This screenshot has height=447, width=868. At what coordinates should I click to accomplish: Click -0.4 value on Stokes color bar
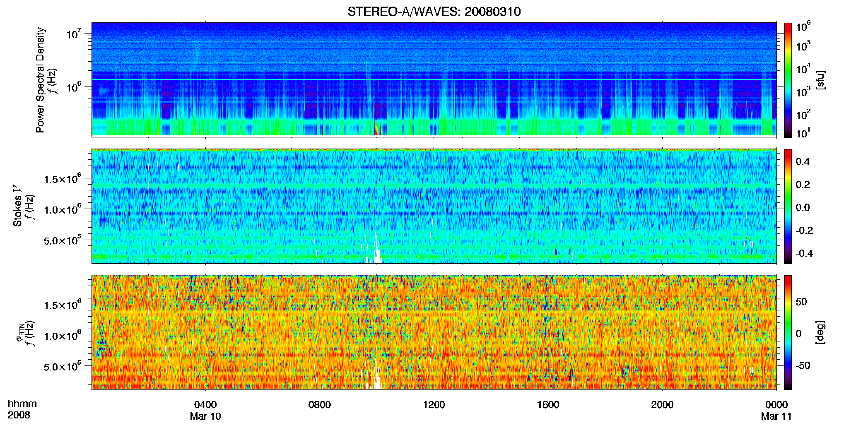(804, 253)
